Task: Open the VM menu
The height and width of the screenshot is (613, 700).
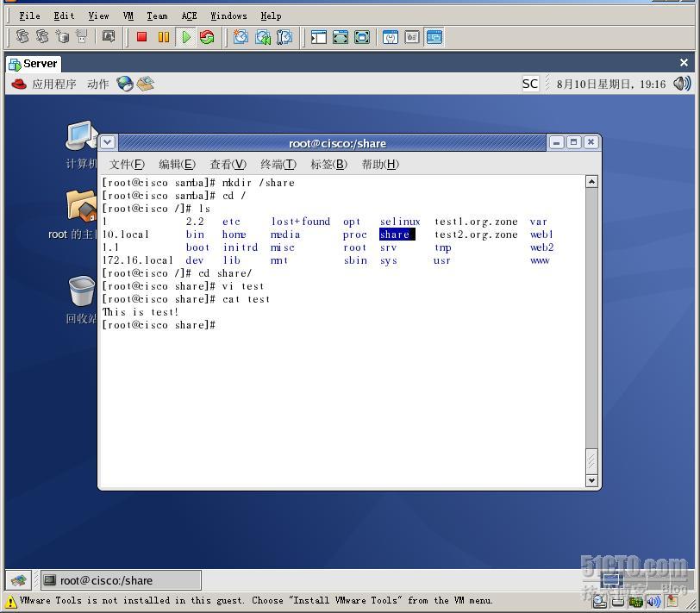Action: click(x=128, y=16)
